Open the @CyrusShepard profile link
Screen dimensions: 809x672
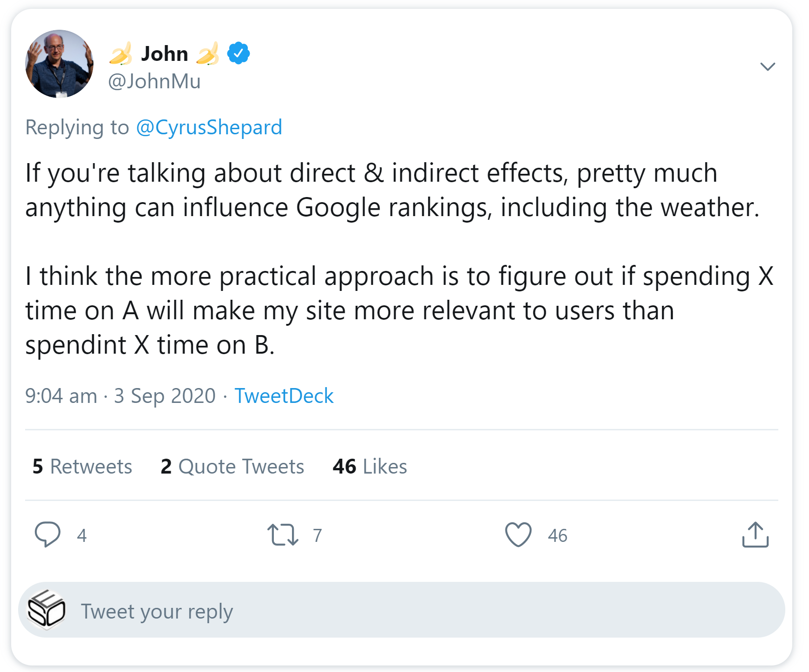[208, 126]
